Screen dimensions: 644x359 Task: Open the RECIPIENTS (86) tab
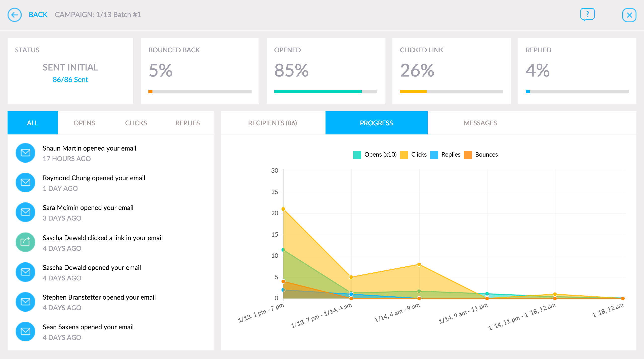pyautogui.click(x=272, y=123)
